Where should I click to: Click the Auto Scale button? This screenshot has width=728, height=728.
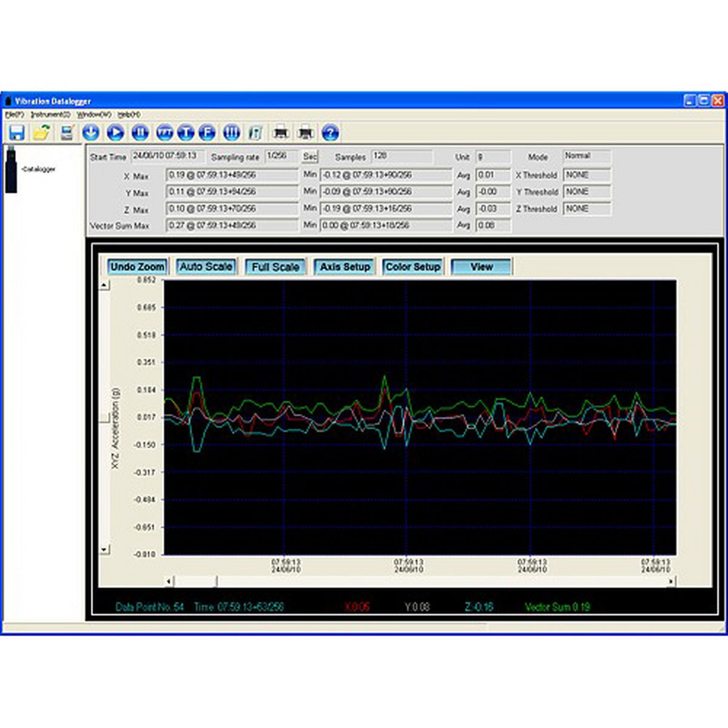click(206, 266)
